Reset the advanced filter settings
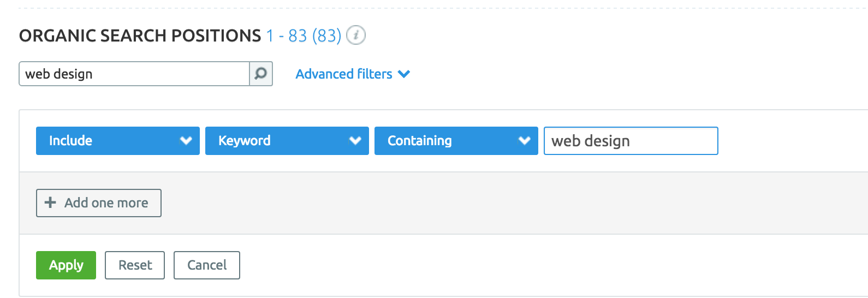The height and width of the screenshot is (298, 868). [135, 265]
